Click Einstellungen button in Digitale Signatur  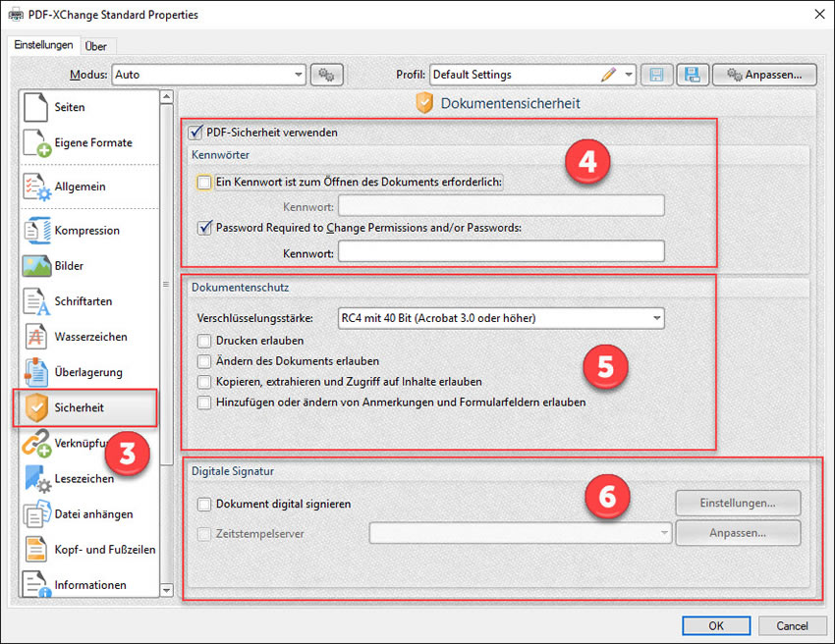[738, 503]
